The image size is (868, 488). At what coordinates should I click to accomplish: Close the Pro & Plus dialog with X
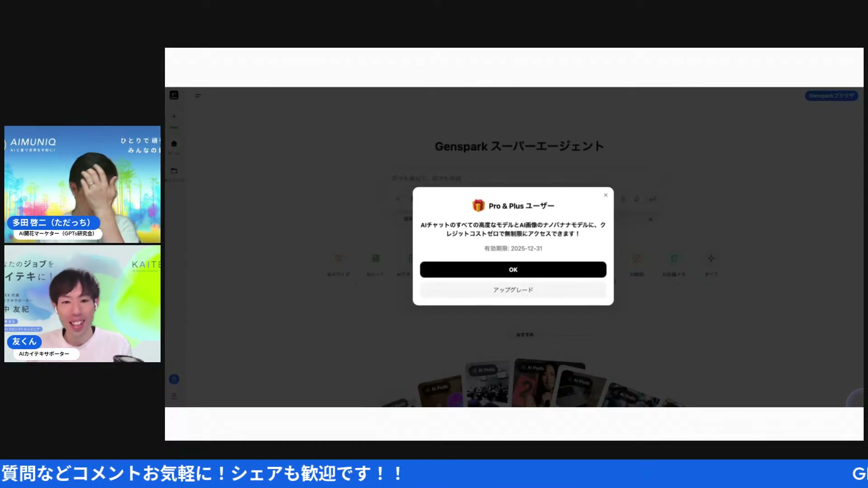[x=605, y=195]
